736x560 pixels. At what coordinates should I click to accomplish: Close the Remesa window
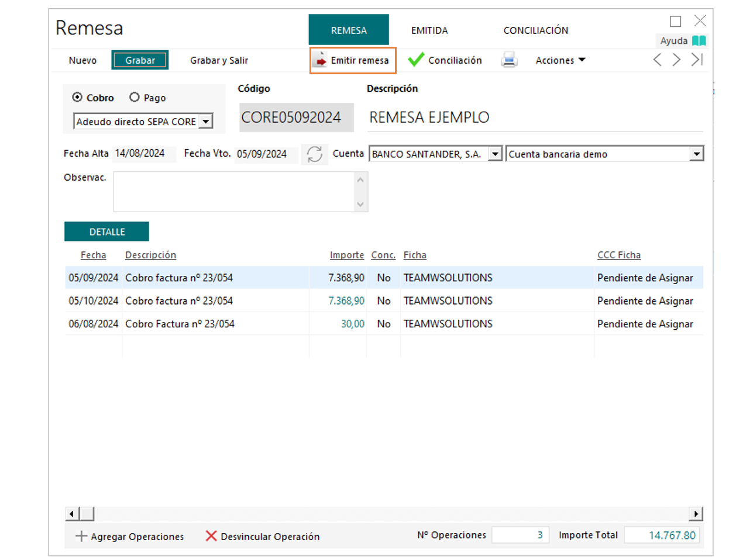[x=700, y=21]
